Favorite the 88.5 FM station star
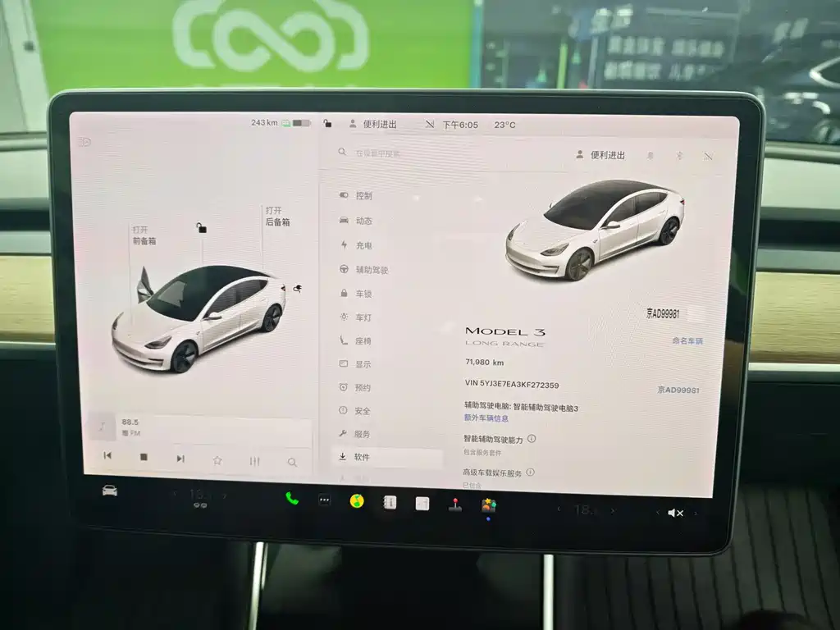840x630 pixels. coord(217,460)
